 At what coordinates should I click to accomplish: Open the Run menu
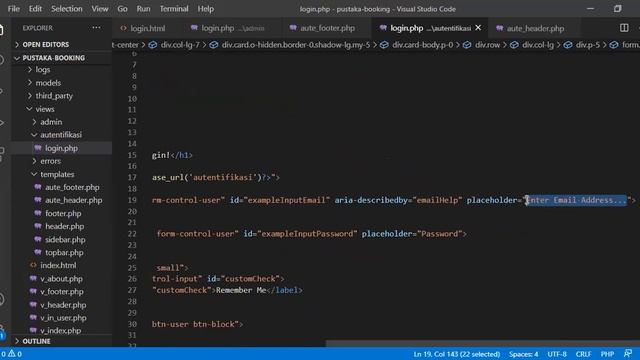(x=143, y=9)
